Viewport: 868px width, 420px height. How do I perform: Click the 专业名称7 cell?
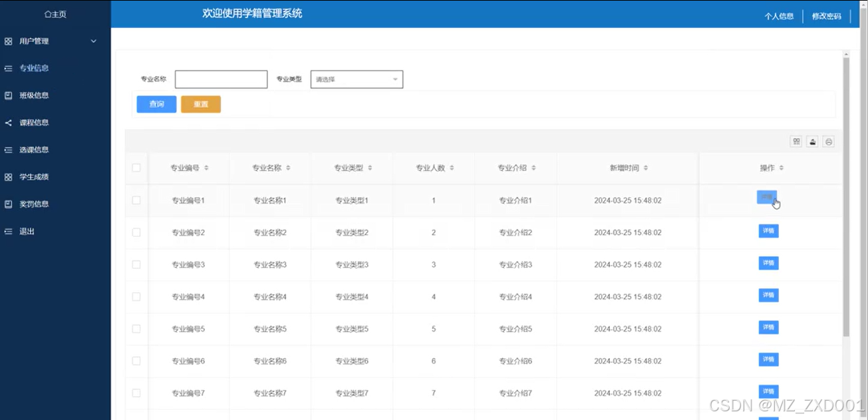[x=270, y=393]
